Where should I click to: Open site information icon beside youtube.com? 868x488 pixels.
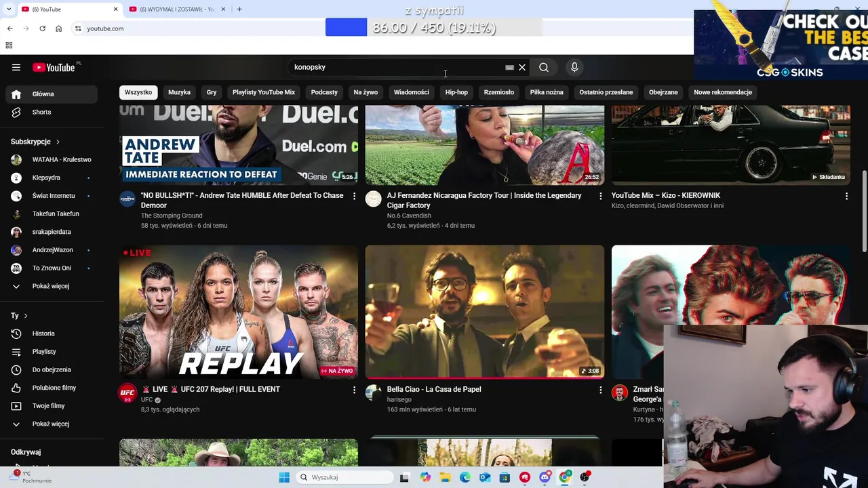tap(78, 28)
